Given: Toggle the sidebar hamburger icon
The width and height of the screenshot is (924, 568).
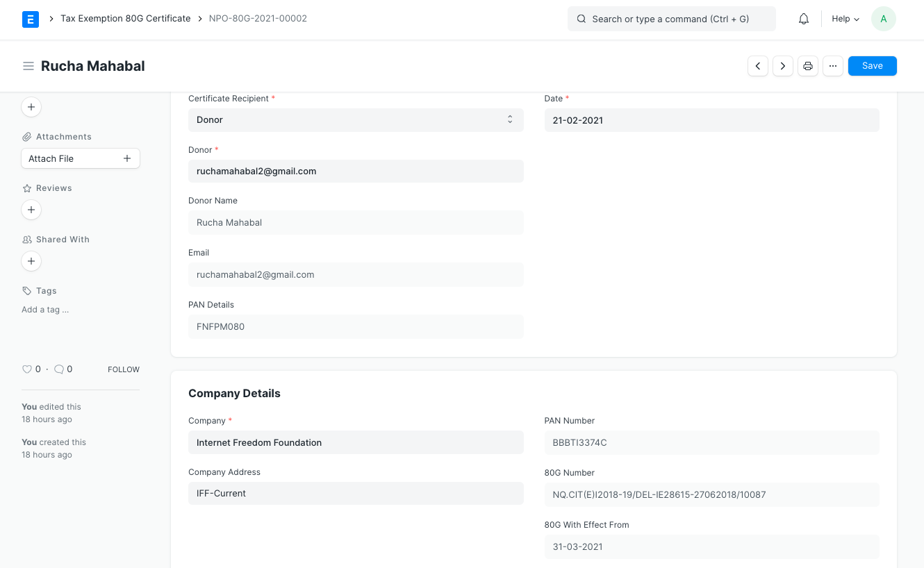Looking at the screenshot, I should tap(28, 66).
